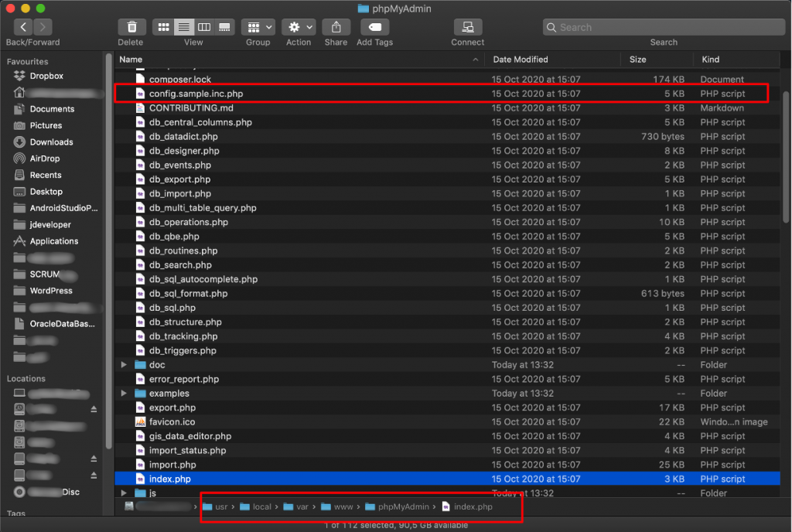Click the Share toolbar icon
The width and height of the screenshot is (792, 532).
[x=336, y=27]
